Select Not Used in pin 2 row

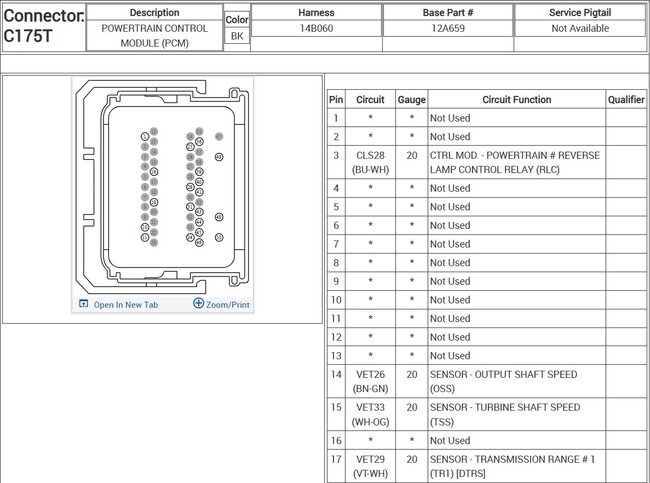pos(450,137)
